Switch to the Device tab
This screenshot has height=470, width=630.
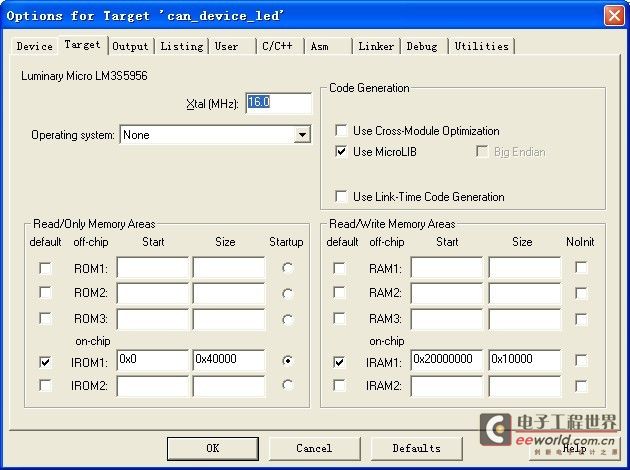[x=35, y=46]
